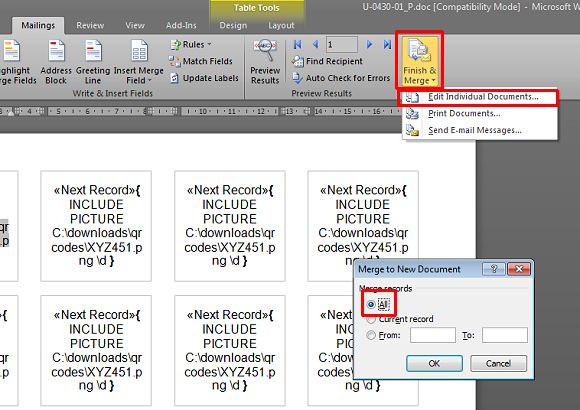Click the Highlight Merge Fields icon

point(12,51)
